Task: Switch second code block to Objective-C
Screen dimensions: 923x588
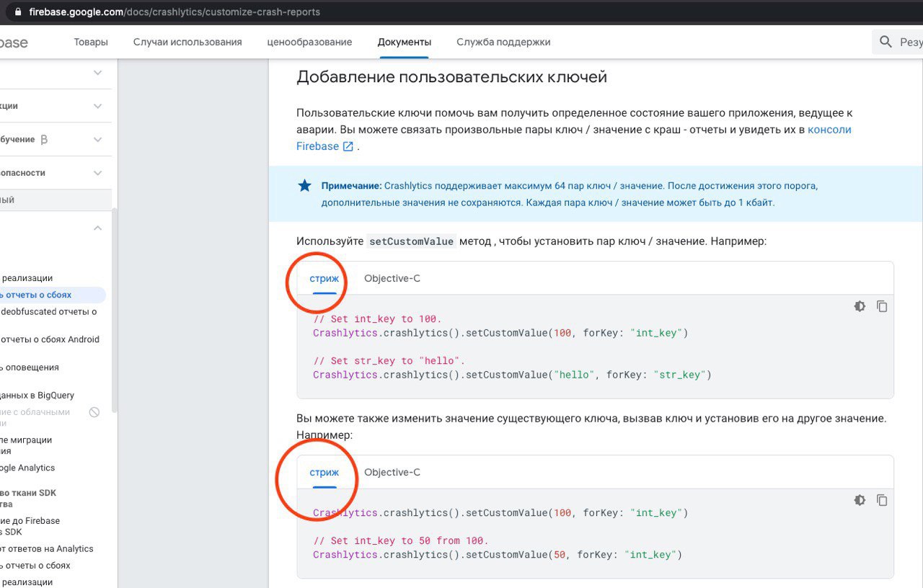Action: tap(392, 472)
